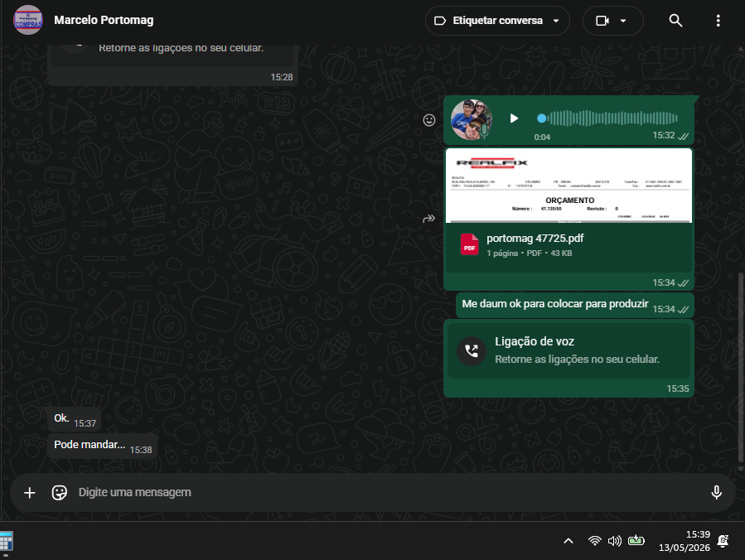Forward the portomag PDF message
Viewport: 745px width, 560px height.
point(429,219)
